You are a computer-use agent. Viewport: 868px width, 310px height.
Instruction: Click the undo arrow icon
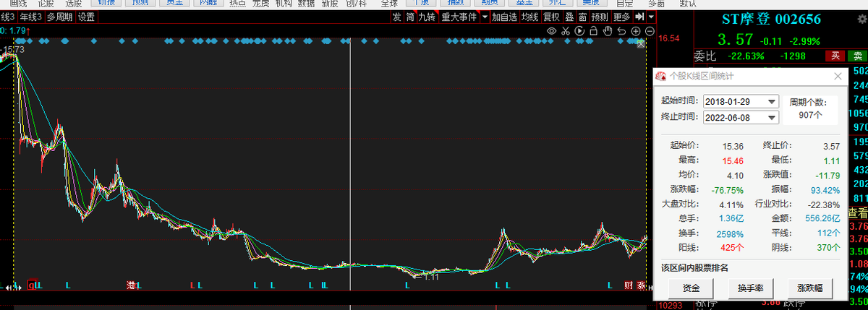click(621, 31)
